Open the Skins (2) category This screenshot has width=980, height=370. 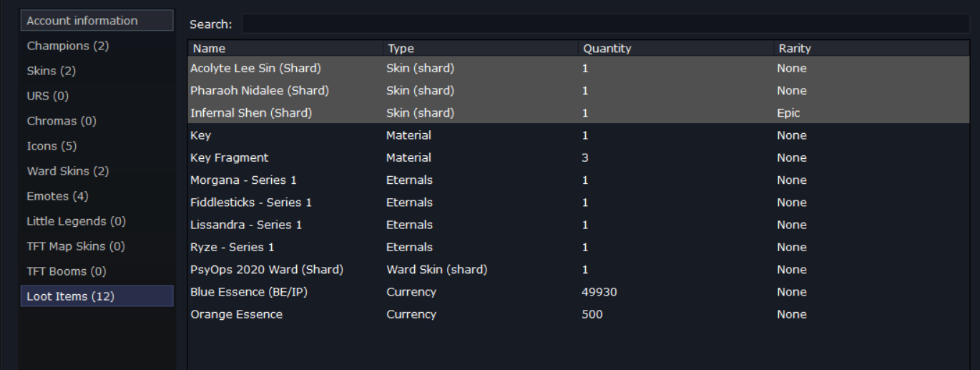[97, 71]
